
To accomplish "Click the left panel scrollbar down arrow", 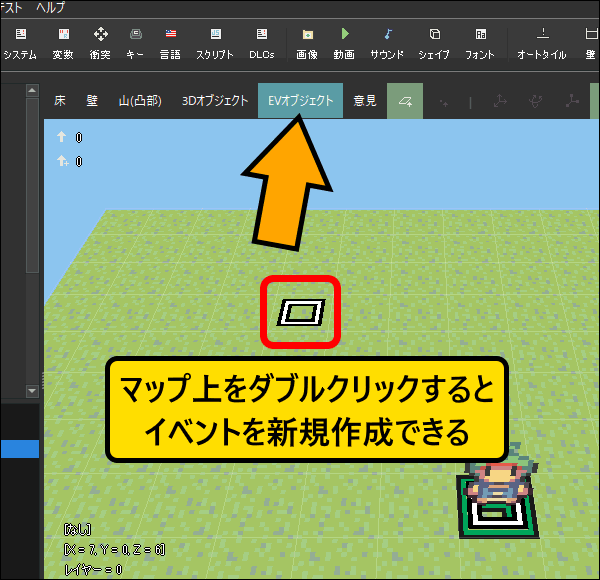I will coord(31,390).
